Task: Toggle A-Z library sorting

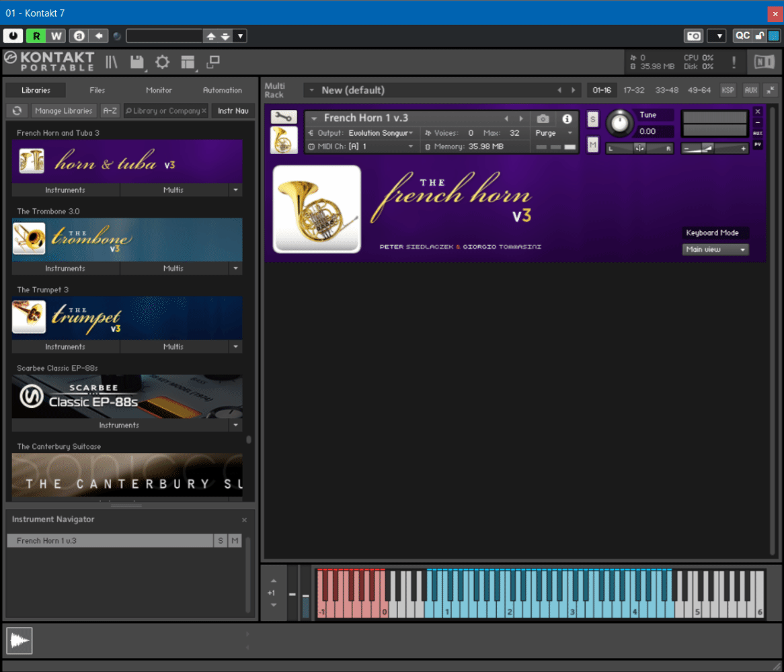Action: (110, 110)
